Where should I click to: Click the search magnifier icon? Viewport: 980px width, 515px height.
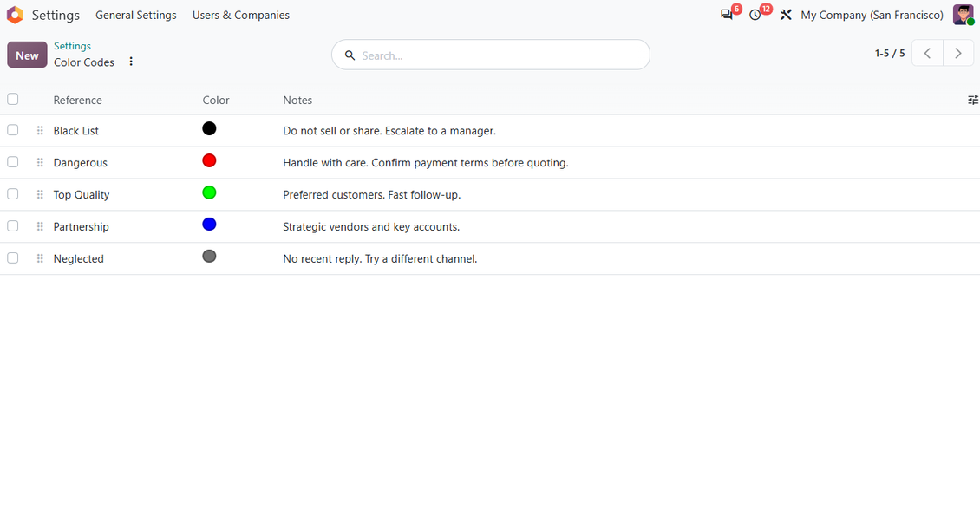pos(350,55)
